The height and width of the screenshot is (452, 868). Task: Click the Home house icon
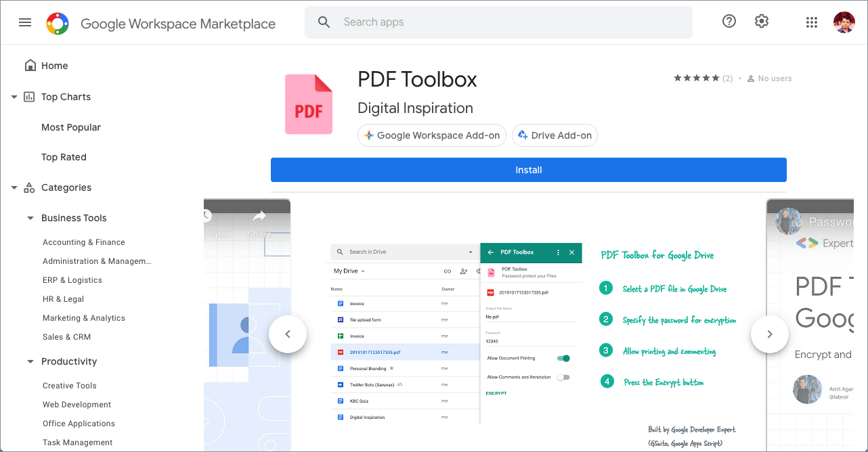[x=30, y=66]
